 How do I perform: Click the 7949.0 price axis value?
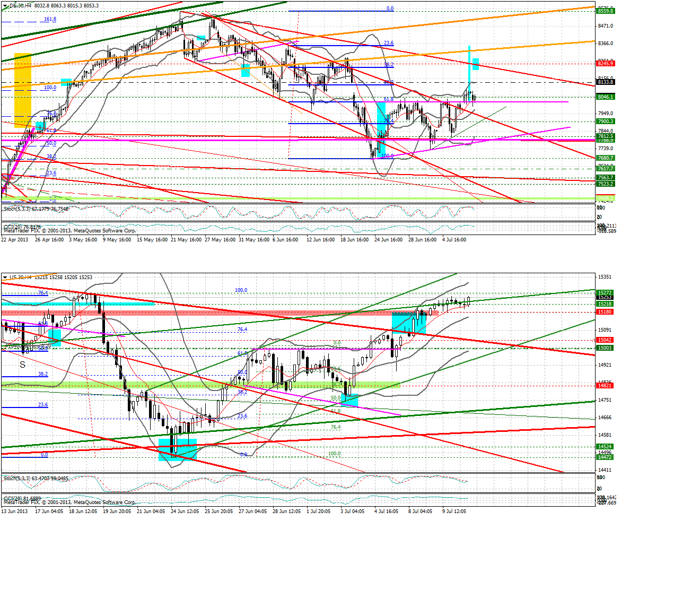coord(606,113)
